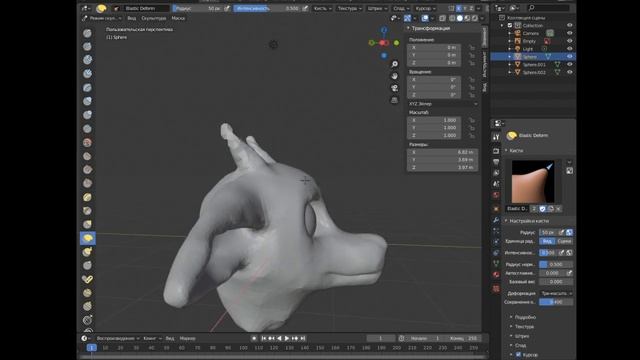This screenshot has height=360, width=640.
Task: Open the Воспроизведение timeline menu
Action: click(x=118, y=338)
